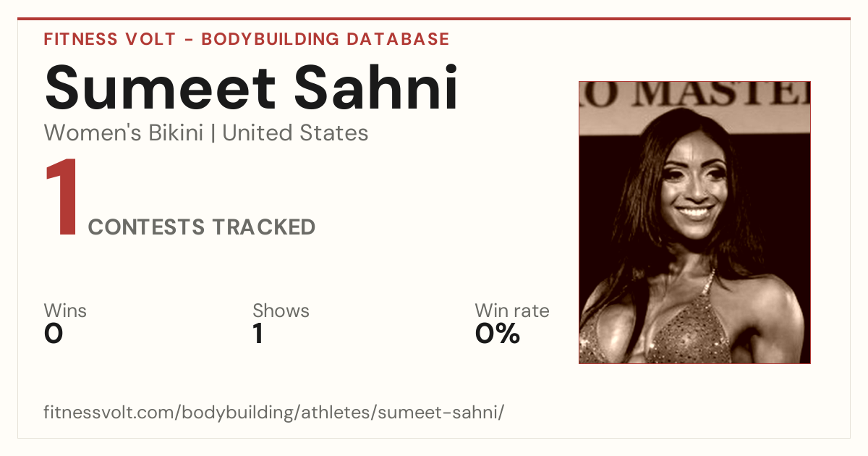868x456 pixels.
Task: Click the large red number 1
Action: [62, 198]
